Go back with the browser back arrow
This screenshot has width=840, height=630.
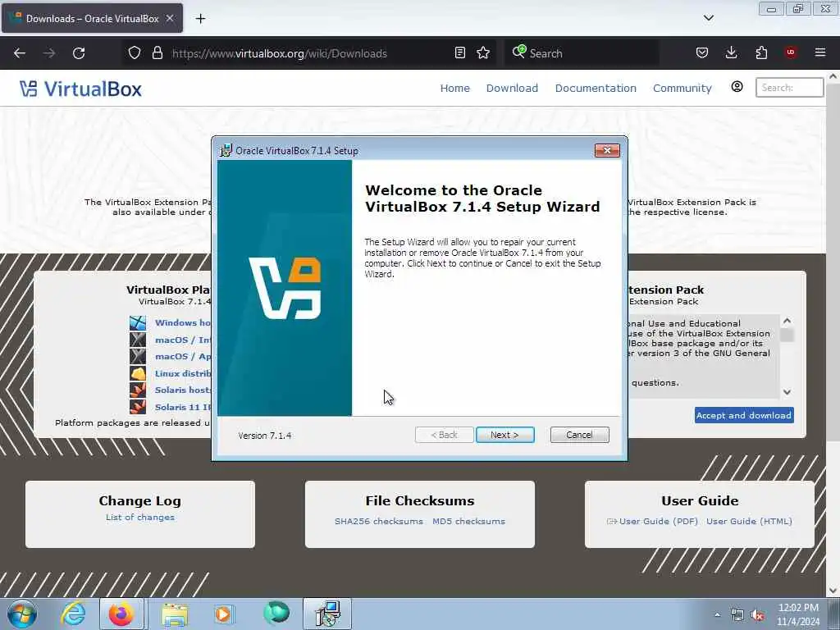pos(20,53)
